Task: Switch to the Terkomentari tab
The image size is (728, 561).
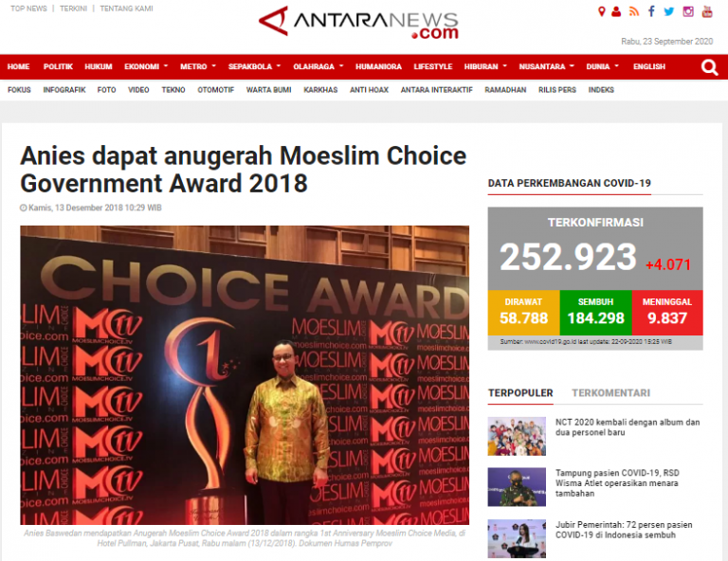Action: (610, 393)
